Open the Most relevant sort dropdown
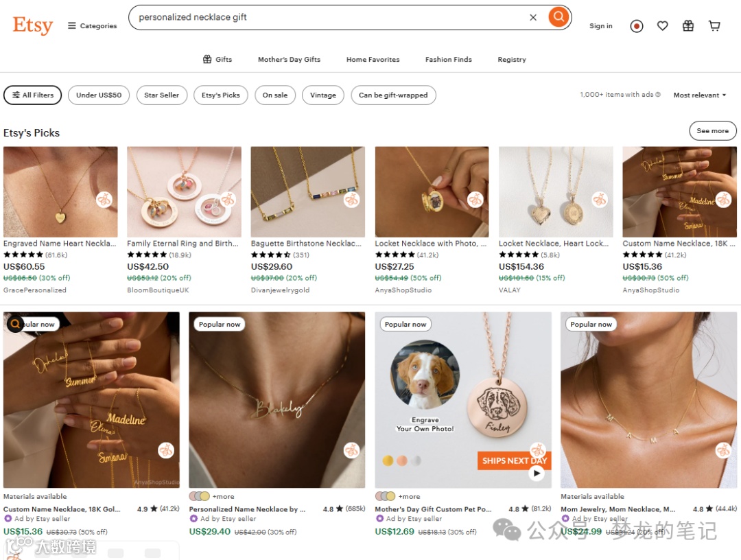The image size is (741, 560). click(699, 95)
